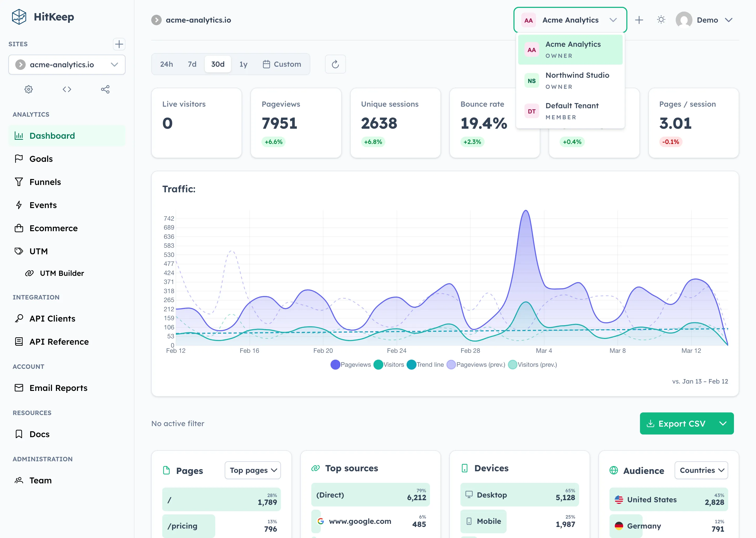Toggle Visitors (prev.) legend item
Image resolution: width=756 pixels, height=538 pixels.
pyautogui.click(x=532, y=365)
